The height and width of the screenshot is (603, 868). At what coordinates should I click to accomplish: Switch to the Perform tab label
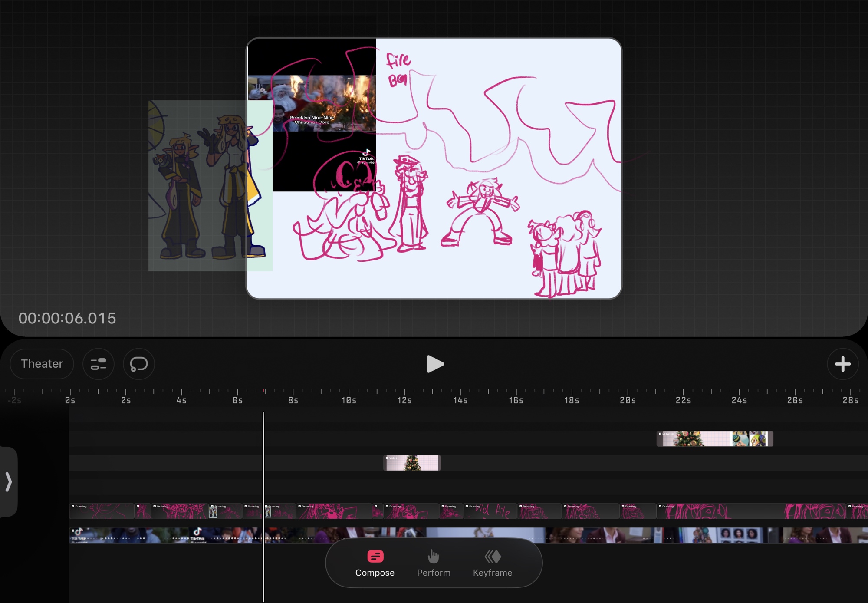coord(433,573)
